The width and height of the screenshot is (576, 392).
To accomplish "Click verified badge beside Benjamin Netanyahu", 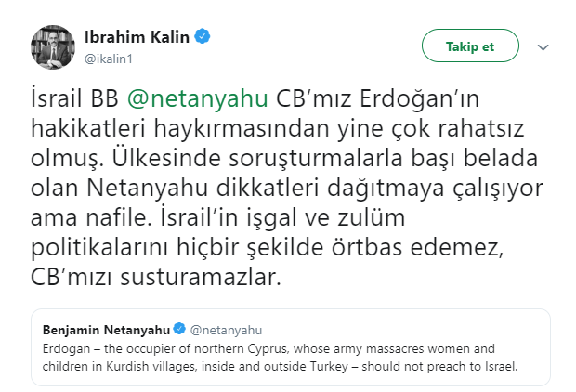I will point(177,331).
